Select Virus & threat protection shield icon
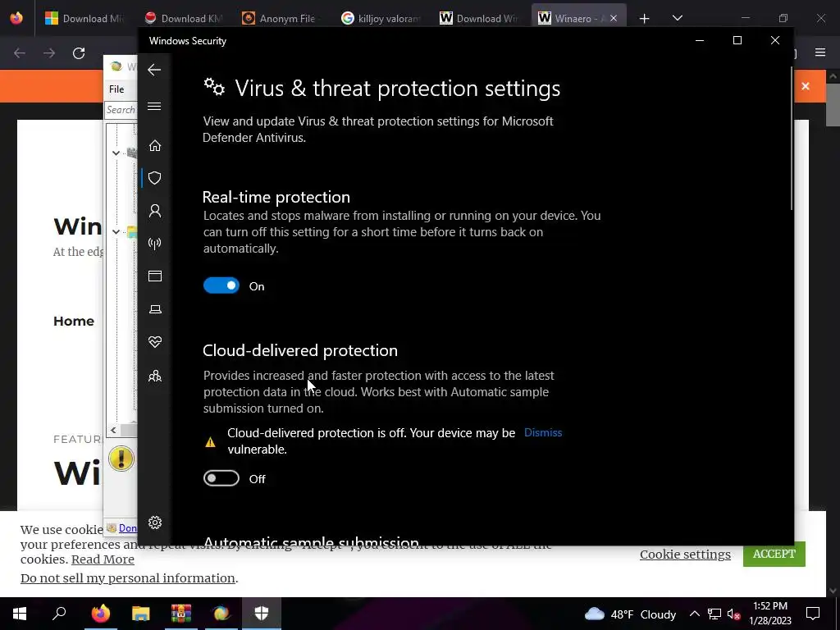840x630 pixels. [x=155, y=178]
